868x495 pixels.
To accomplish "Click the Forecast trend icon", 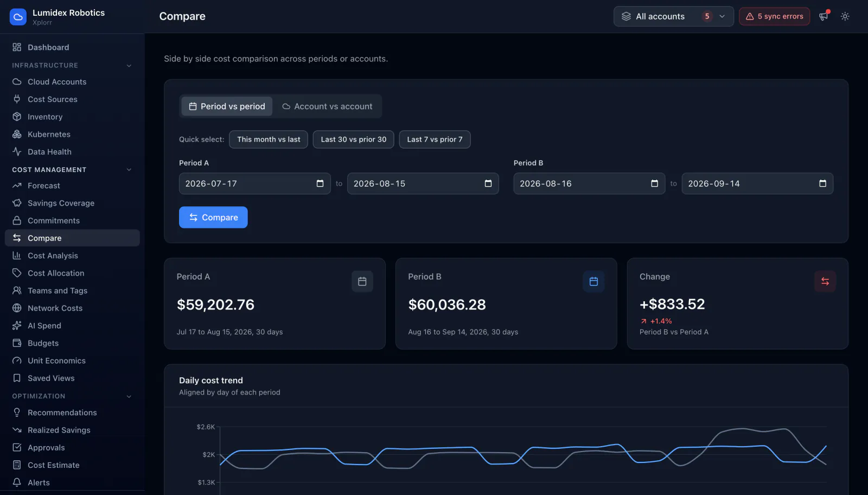I will (17, 186).
